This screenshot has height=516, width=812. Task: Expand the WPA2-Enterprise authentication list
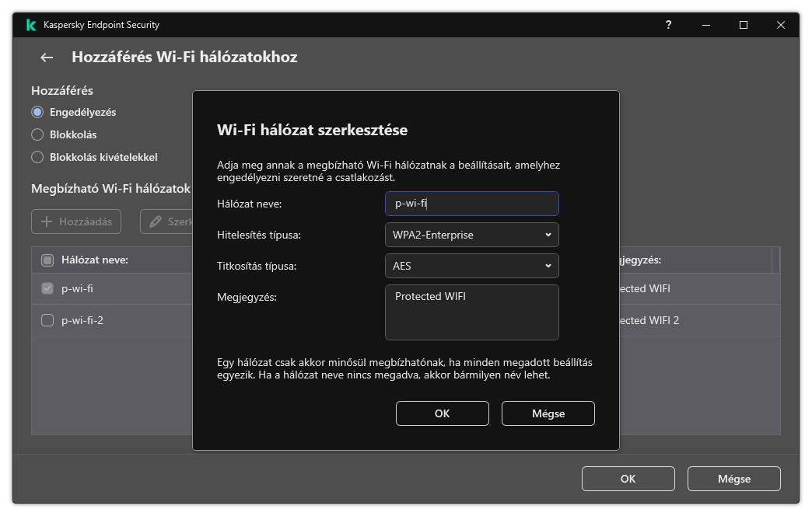[548, 235]
